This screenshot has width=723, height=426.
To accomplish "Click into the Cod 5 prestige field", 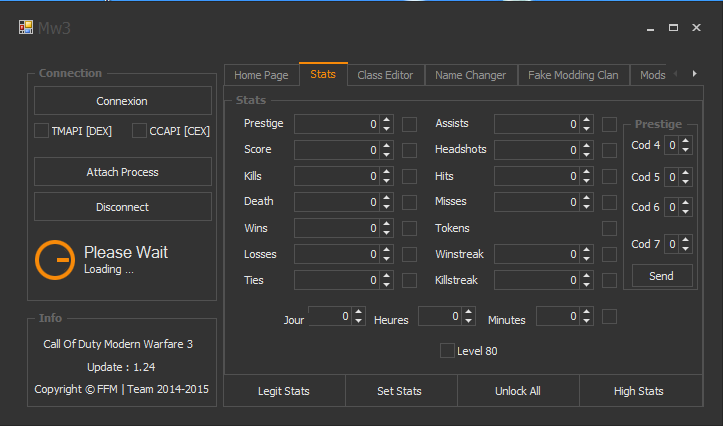I will [672, 177].
